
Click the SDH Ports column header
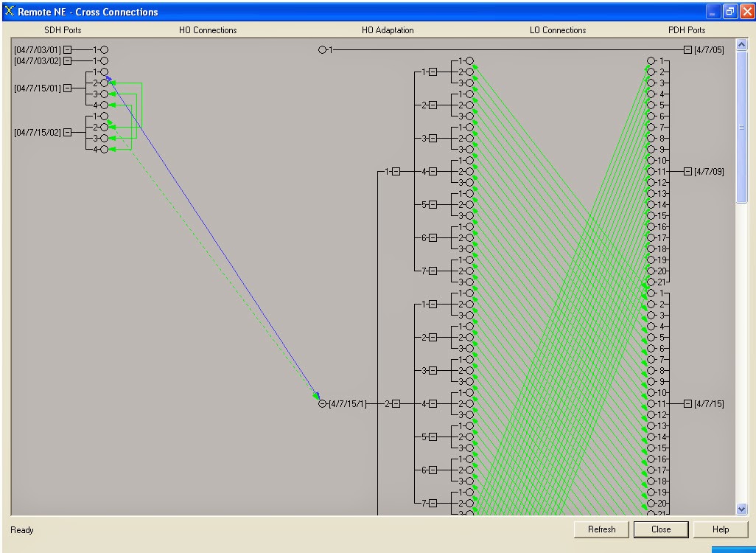point(63,30)
